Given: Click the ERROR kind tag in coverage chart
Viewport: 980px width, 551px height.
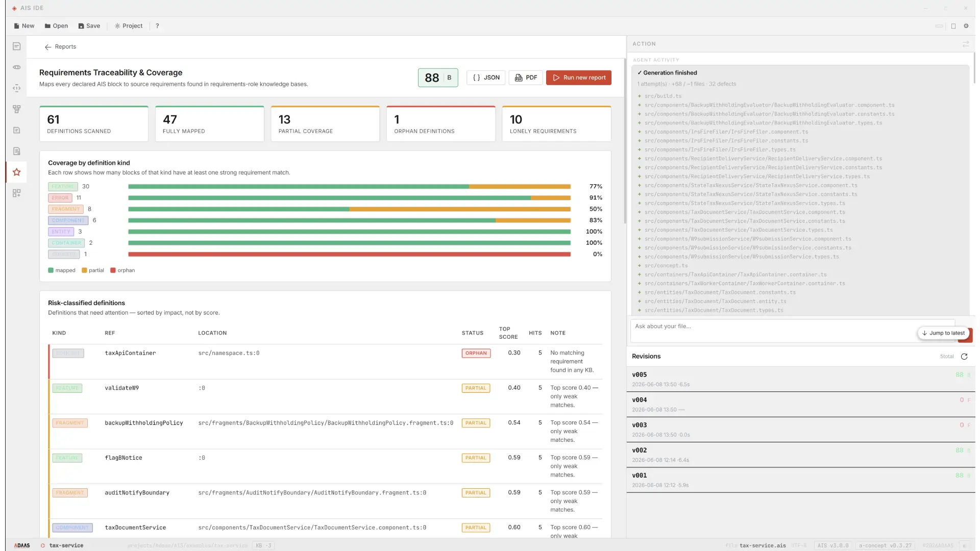Looking at the screenshot, I should coord(60,198).
